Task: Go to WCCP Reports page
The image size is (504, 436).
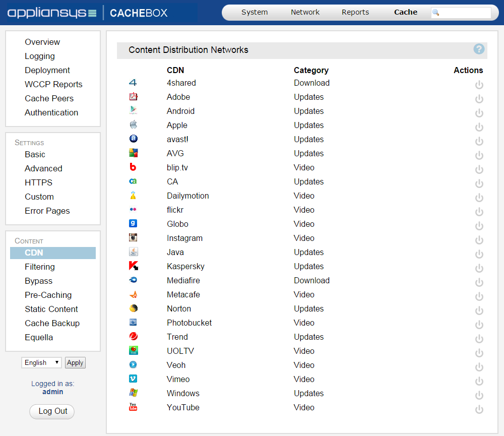Action: (x=54, y=84)
